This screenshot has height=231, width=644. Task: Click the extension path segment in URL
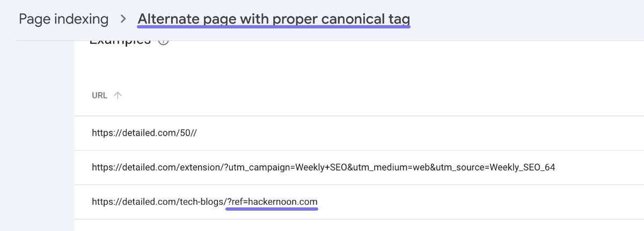202,167
